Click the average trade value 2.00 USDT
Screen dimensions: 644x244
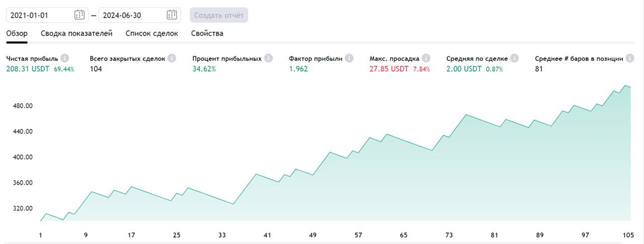[x=464, y=69]
